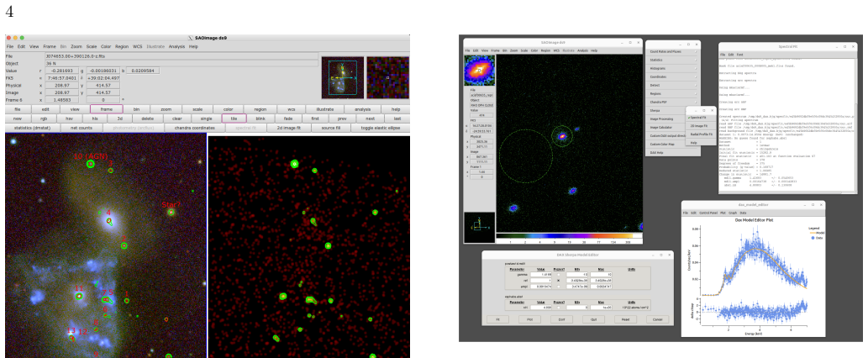Expand the 'Count Rates and Fluxes' submenu
Screen dimensions: 868x358
(x=672, y=51)
